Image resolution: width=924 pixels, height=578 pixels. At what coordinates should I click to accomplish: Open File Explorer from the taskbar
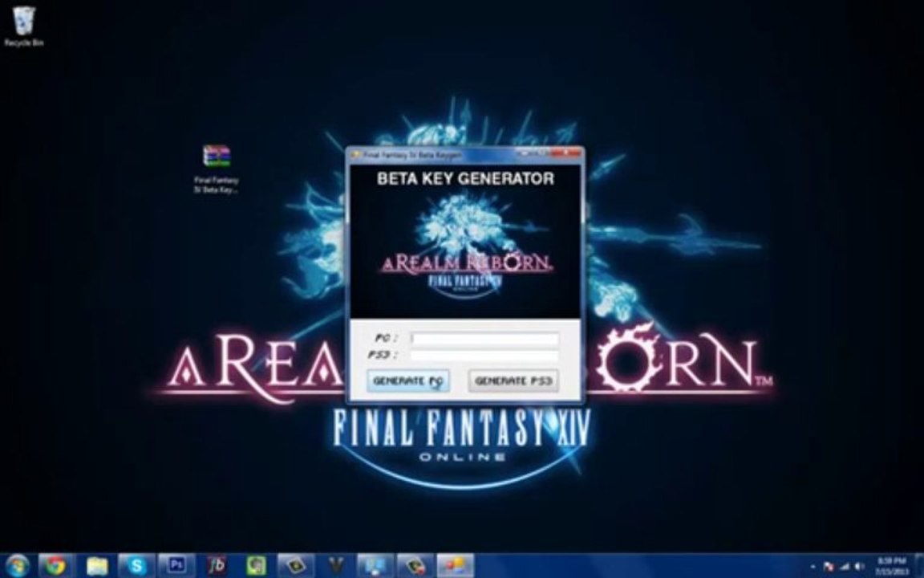point(97,566)
